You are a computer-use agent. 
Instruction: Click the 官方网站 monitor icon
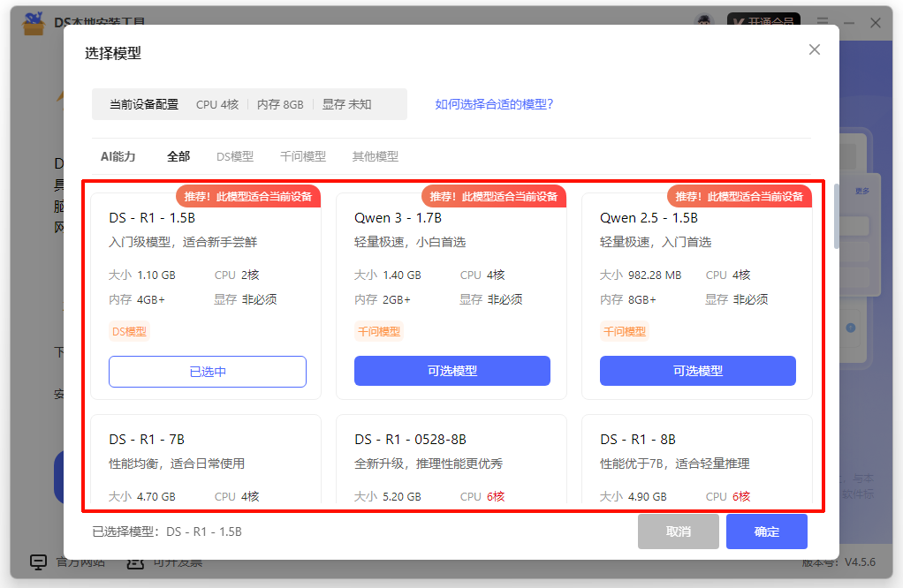click(x=37, y=562)
